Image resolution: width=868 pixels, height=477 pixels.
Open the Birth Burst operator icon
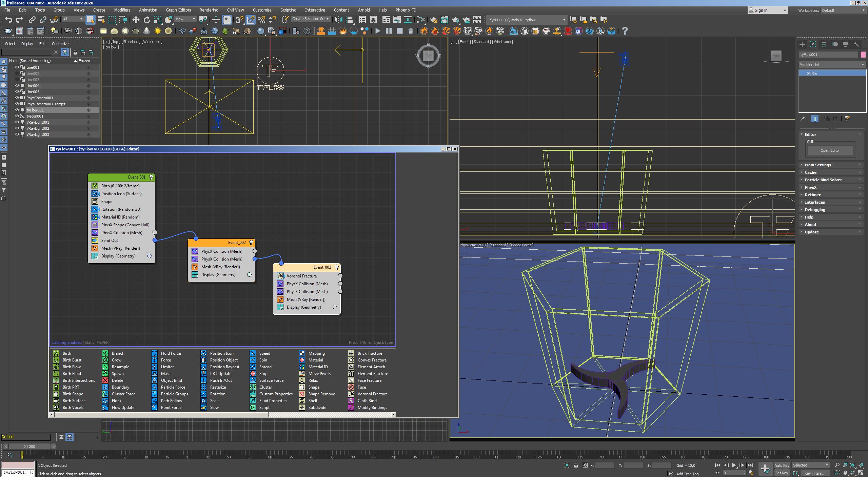pos(56,360)
